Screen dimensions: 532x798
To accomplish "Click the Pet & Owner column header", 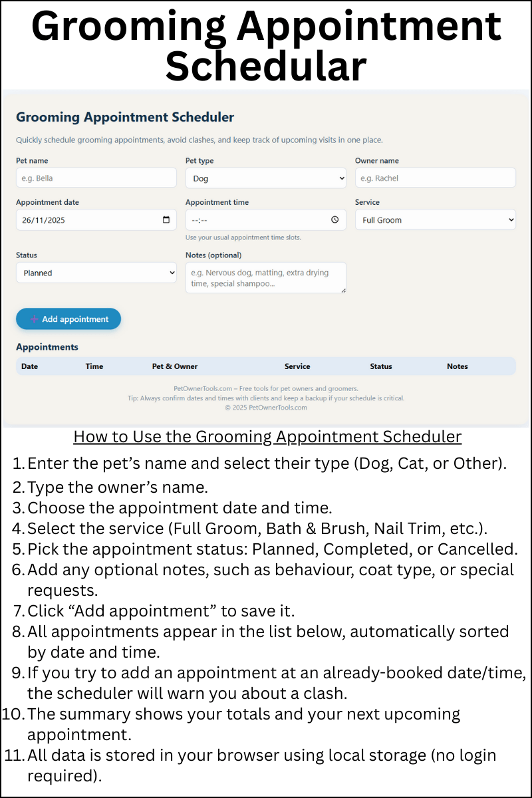I will click(175, 366).
